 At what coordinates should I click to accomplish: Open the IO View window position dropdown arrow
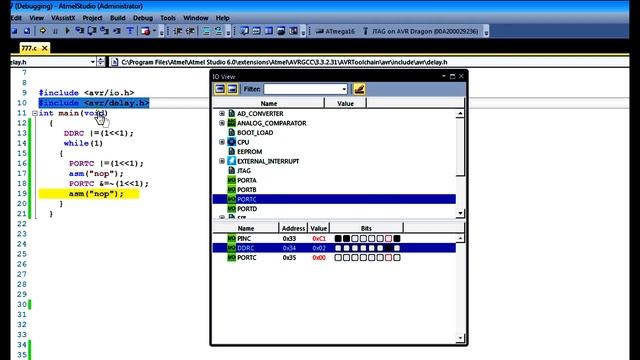444,76
